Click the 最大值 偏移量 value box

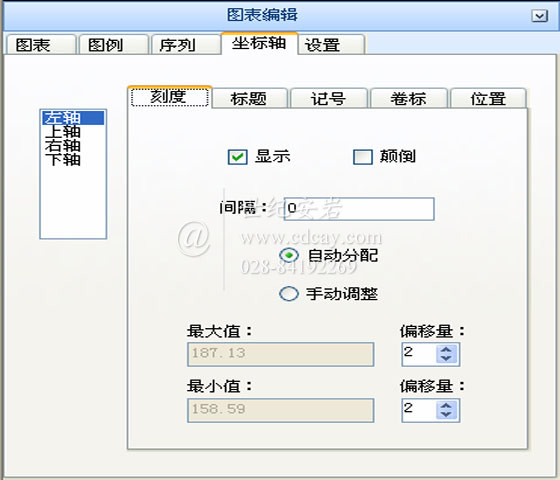click(419, 354)
